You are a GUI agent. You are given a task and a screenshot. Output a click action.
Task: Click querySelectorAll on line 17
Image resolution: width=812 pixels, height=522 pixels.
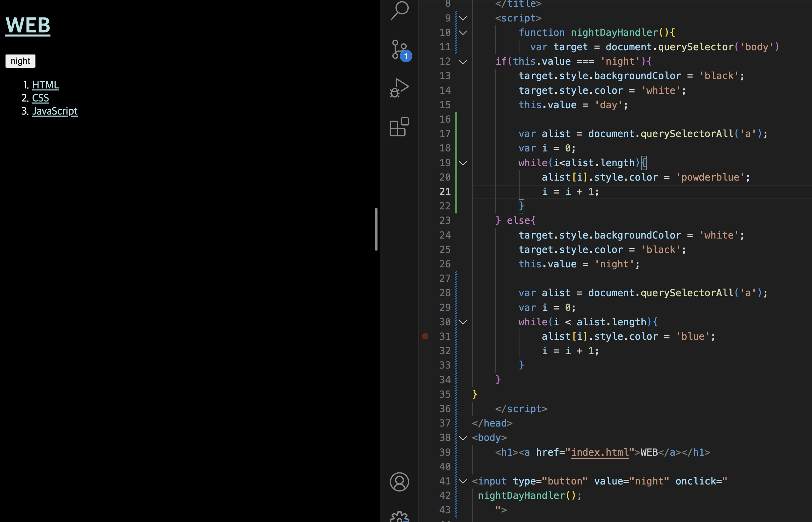(x=687, y=134)
